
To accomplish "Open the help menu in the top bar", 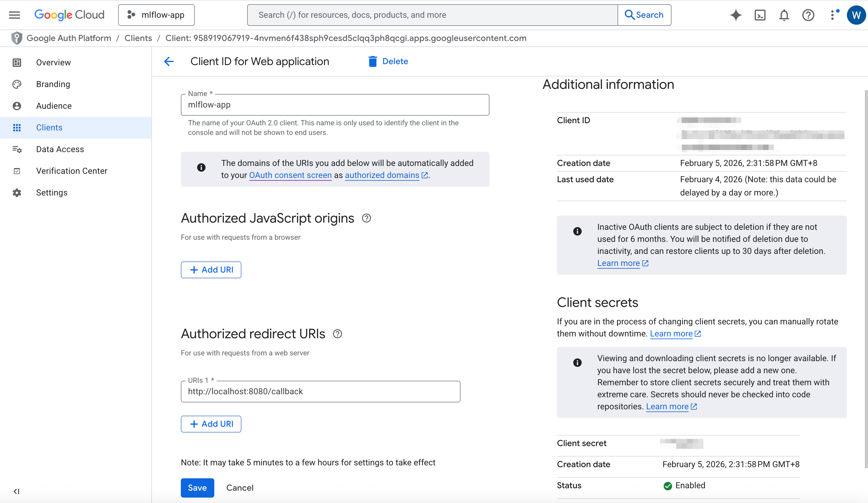I will [x=808, y=15].
